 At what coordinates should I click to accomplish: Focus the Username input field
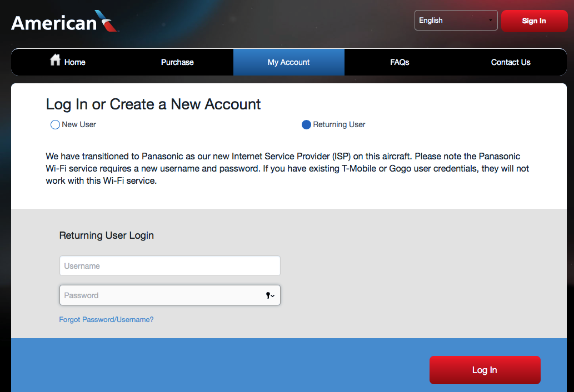[x=170, y=266]
